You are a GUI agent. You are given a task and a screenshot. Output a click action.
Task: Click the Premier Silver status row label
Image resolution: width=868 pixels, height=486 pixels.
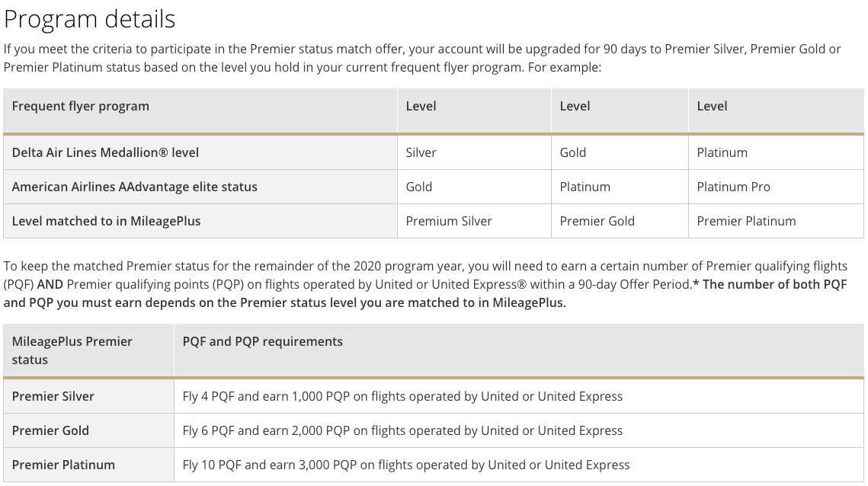pos(88,396)
